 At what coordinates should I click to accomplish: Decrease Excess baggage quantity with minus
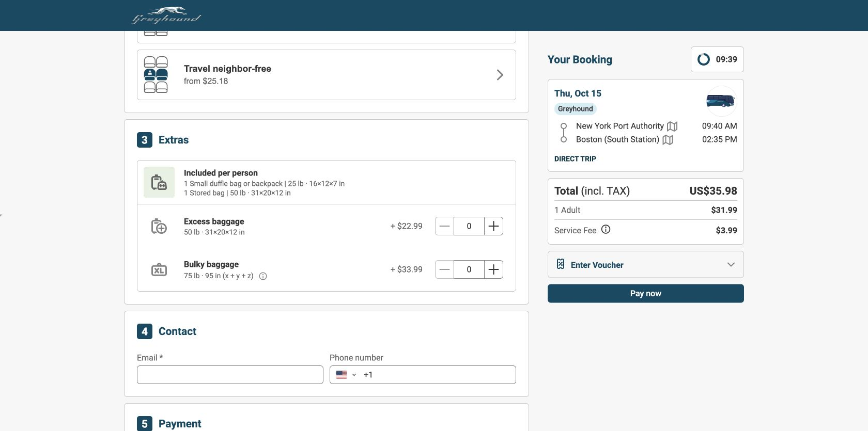click(x=444, y=226)
